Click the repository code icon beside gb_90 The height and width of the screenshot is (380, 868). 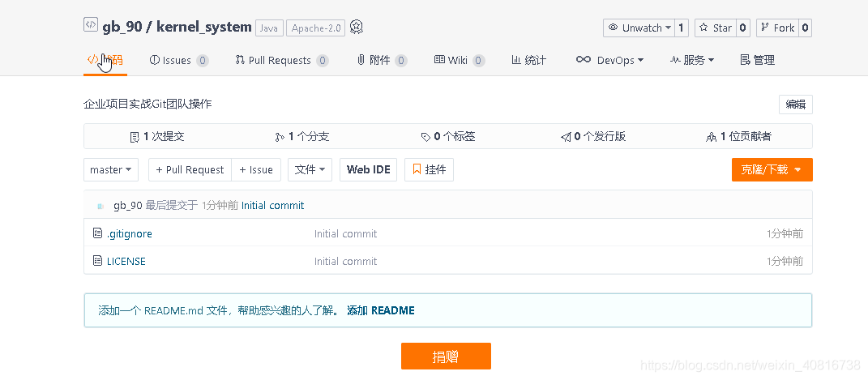(90, 25)
